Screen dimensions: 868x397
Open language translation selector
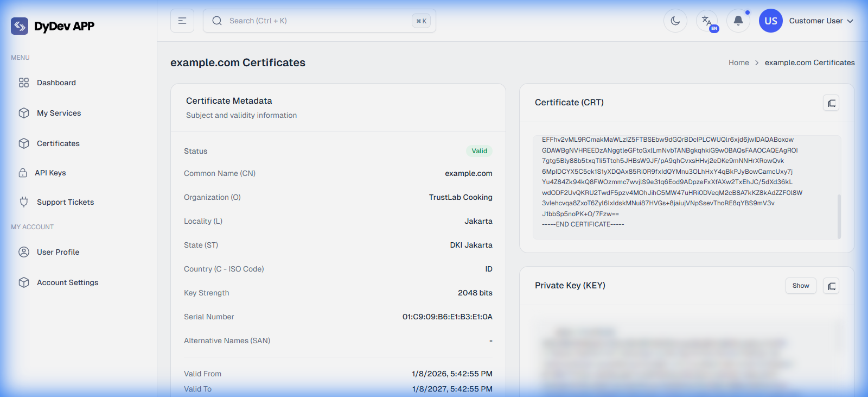click(x=707, y=21)
